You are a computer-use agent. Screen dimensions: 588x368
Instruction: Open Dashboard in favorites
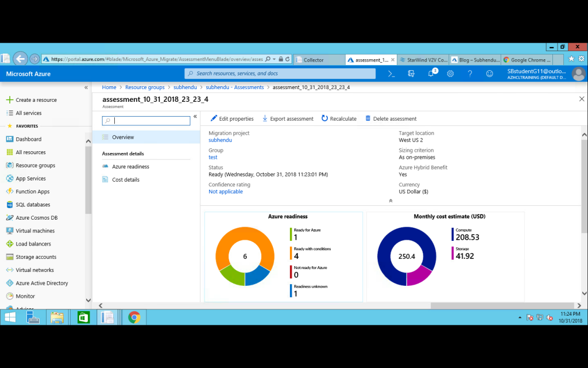(24, 139)
